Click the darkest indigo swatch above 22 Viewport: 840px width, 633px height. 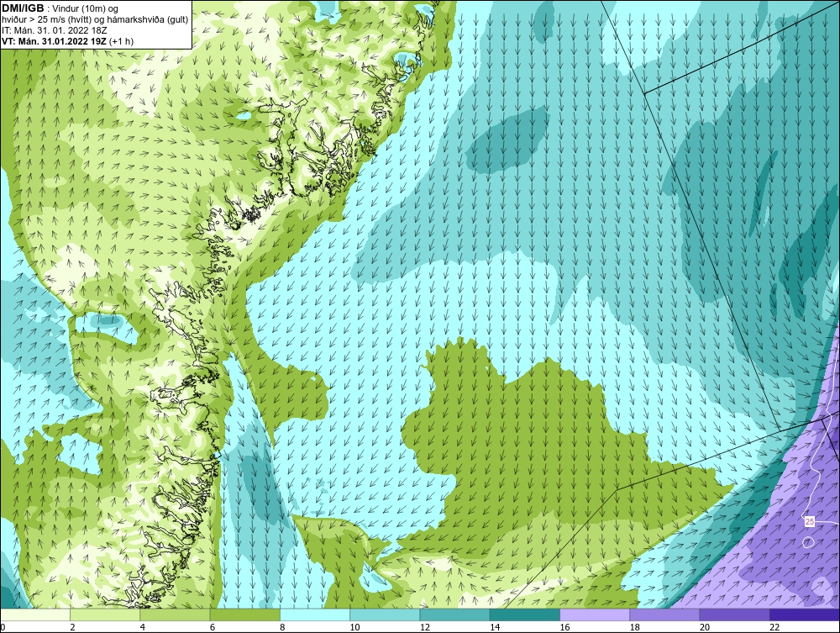pyautogui.click(x=805, y=615)
